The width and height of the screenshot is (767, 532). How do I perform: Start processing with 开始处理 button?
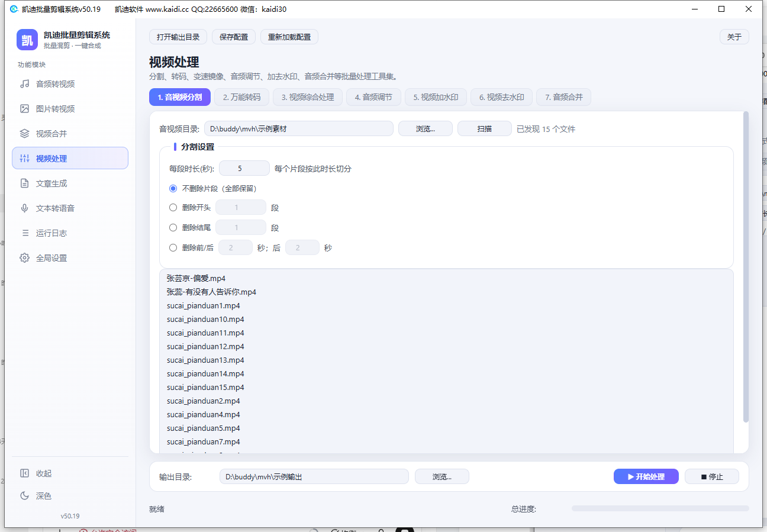646,476
